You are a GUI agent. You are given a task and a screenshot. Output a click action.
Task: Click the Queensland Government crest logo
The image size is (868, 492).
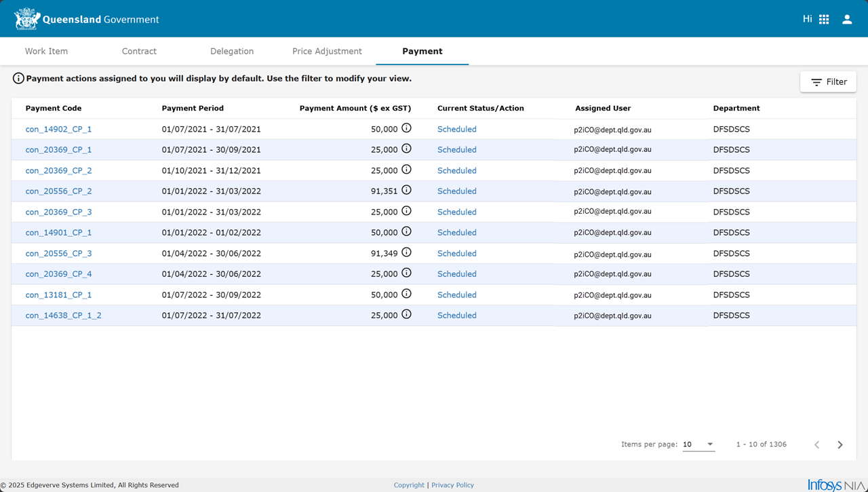pyautogui.click(x=27, y=19)
